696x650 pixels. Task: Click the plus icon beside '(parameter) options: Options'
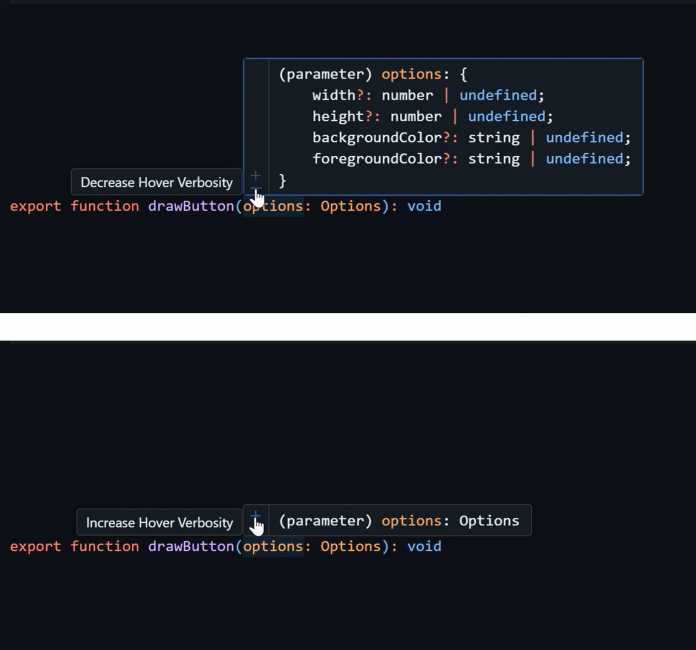tap(255, 516)
